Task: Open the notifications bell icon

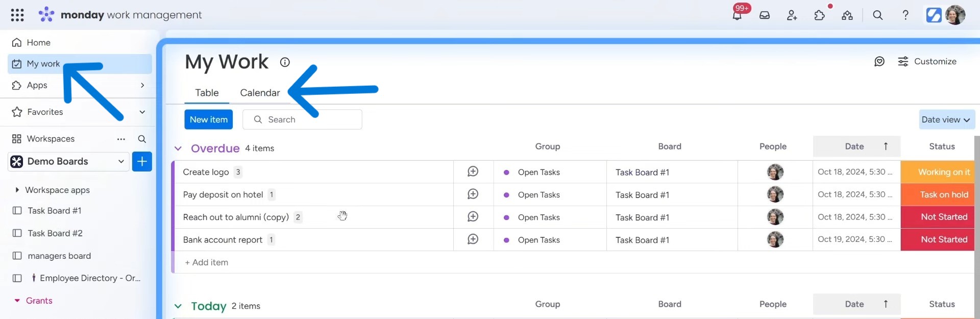Action: click(737, 15)
